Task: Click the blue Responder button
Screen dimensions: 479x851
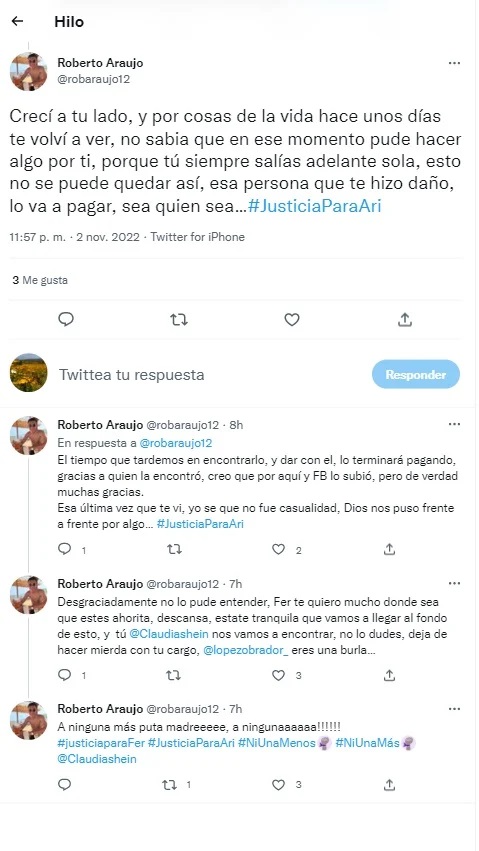Action: pyautogui.click(x=416, y=374)
